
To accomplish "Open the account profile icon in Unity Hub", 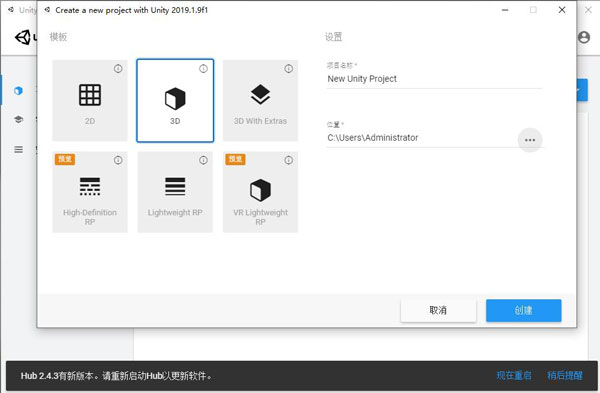I will coord(584,37).
